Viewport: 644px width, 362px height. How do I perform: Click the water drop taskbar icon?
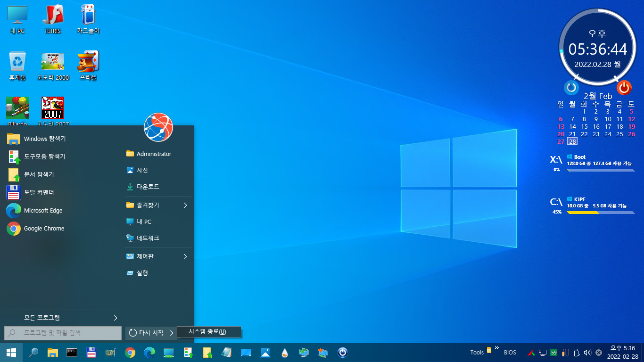coord(285,353)
